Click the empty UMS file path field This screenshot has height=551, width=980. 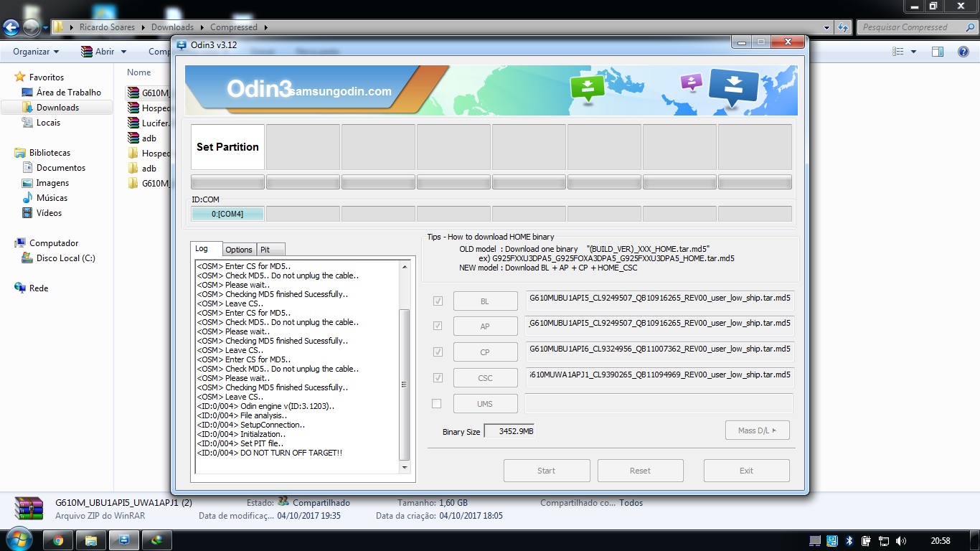pyautogui.click(x=659, y=403)
